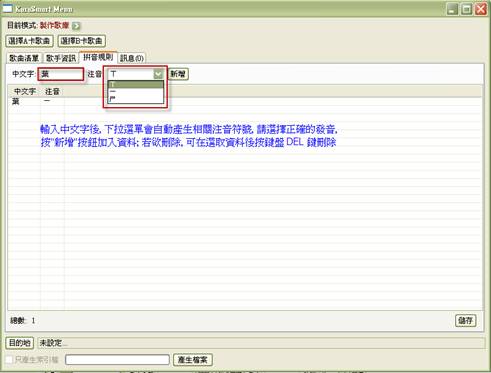Open the 訊息(0) tab
The height and width of the screenshot is (373, 491).
pyautogui.click(x=132, y=58)
